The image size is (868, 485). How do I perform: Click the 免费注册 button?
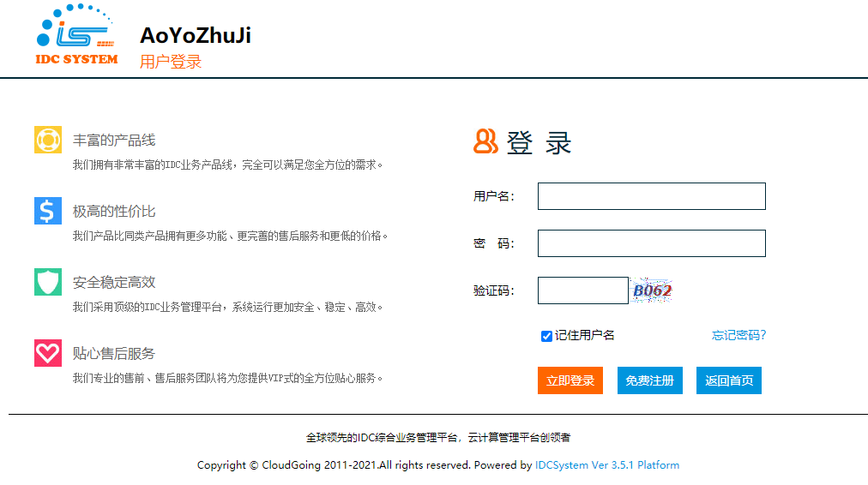pyautogui.click(x=650, y=380)
